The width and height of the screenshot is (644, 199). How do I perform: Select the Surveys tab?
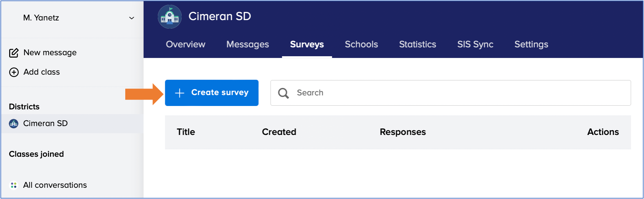(x=307, y=44)
